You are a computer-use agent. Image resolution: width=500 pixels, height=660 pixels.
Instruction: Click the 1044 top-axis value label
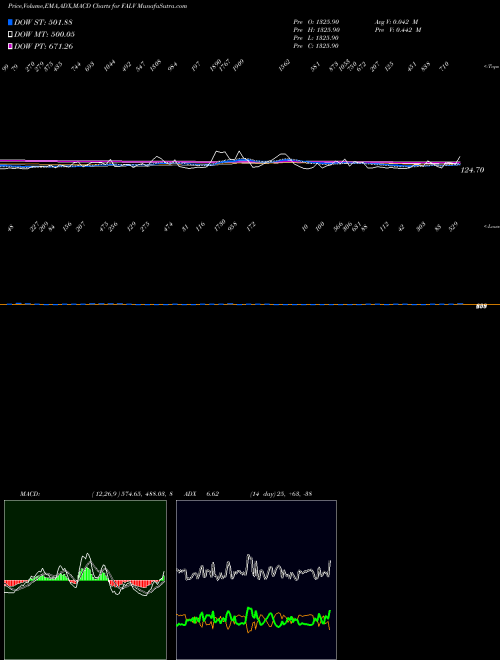(110, 66)
